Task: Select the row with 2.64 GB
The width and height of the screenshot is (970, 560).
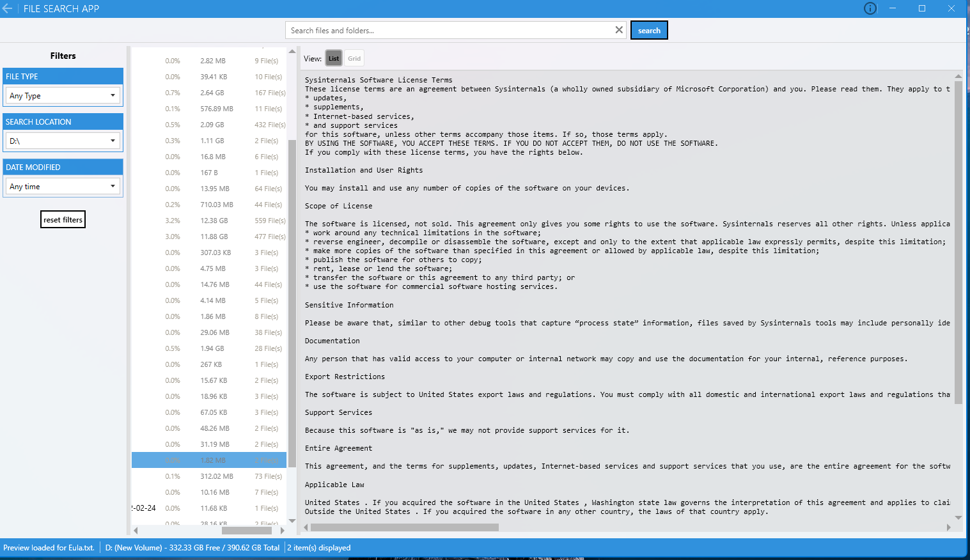Action: [x=209, y=93]
